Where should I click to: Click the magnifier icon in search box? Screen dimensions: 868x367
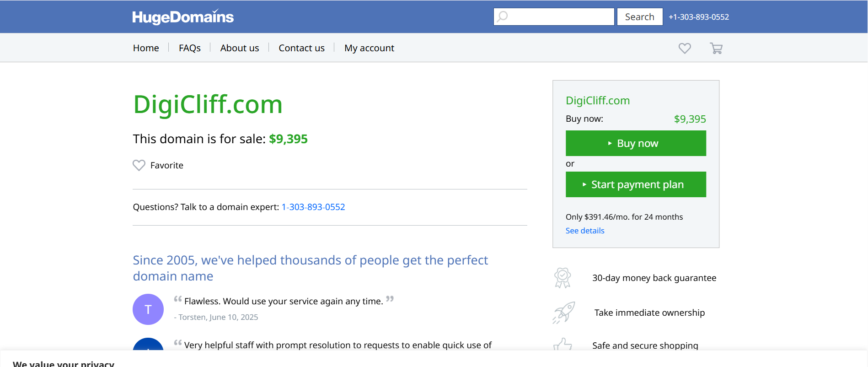(x=503, y=17)
